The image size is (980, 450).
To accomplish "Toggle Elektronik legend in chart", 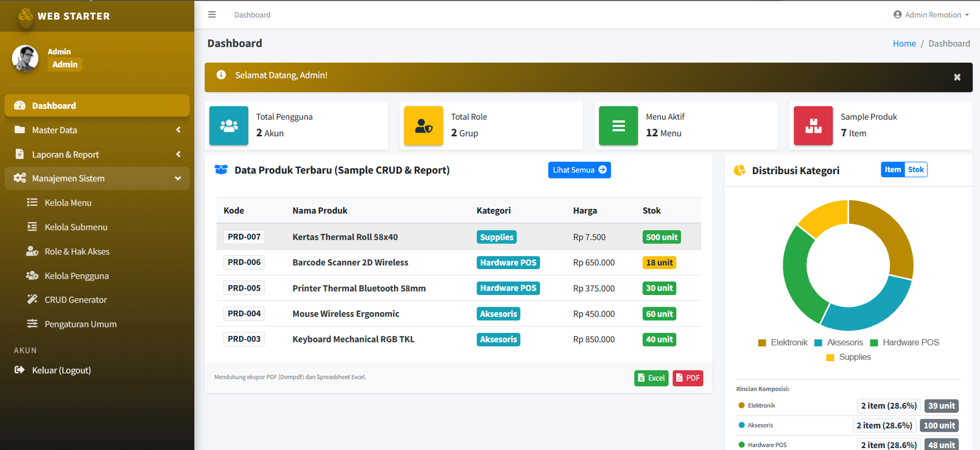I will pyautogui.click(x=783, y=343).
